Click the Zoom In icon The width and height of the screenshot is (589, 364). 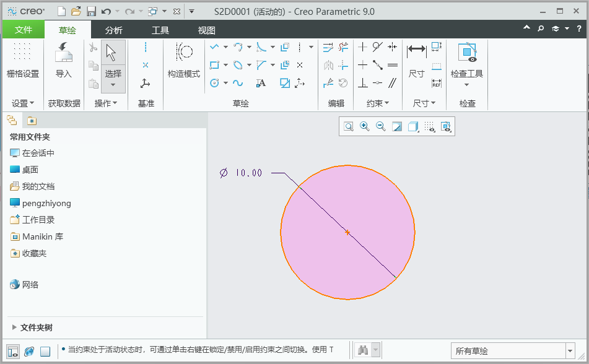364,126
